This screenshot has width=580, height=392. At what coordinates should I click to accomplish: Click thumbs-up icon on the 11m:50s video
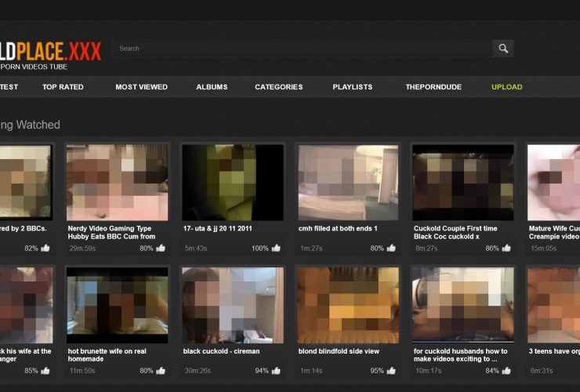pyautogui.click(x=161, y=370)
